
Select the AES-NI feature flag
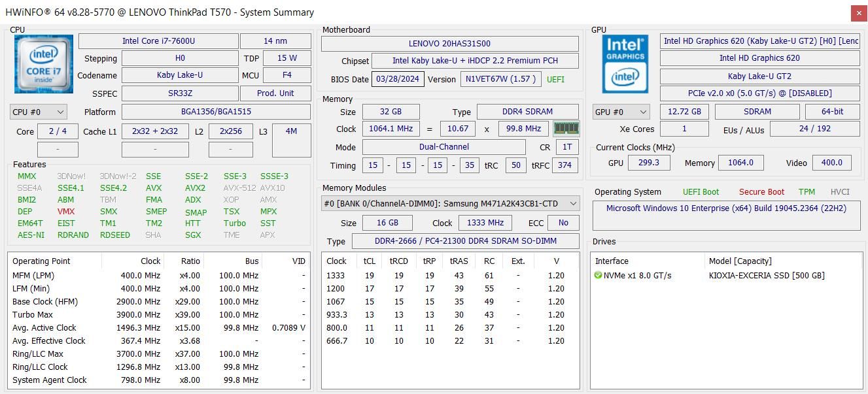click(x=31, y=235)
